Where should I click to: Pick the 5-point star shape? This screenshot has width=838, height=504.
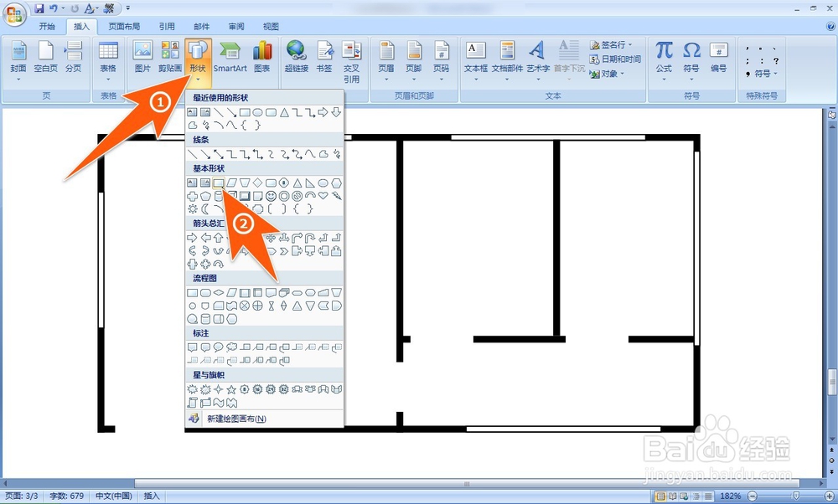click(x=231, y=390)
